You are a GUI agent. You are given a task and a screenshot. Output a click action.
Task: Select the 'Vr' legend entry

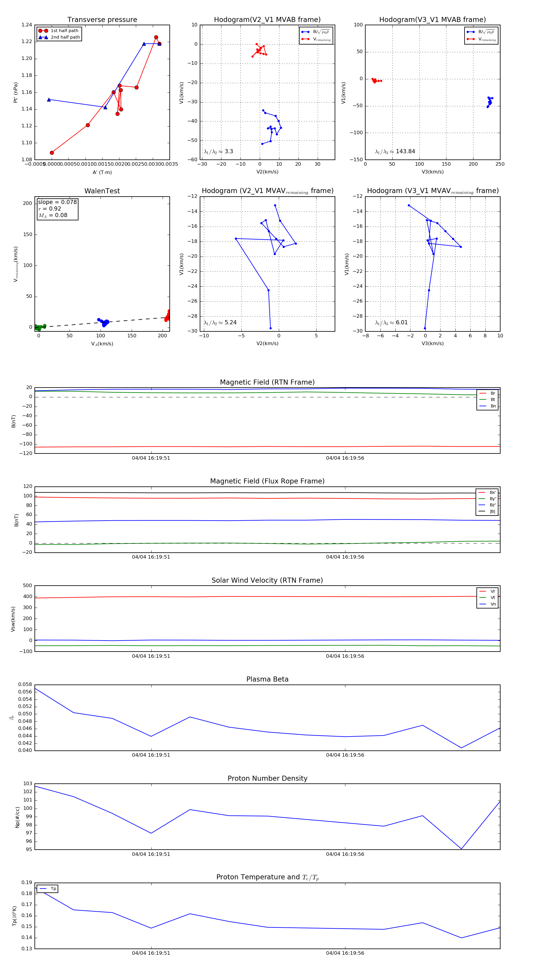pos(487,592)
